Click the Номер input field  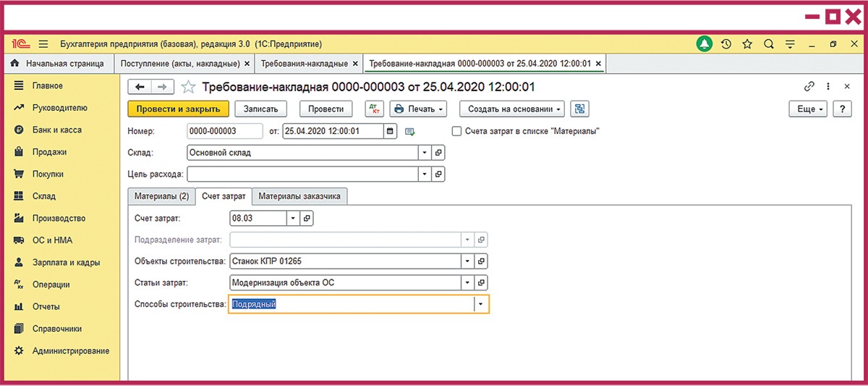click(x=224, y=131)
